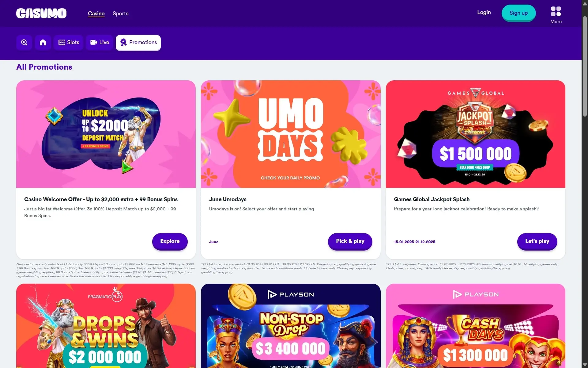588x368 pixels.
Task: Select the Promotions rosette tab
Action: tap(138, 42)
